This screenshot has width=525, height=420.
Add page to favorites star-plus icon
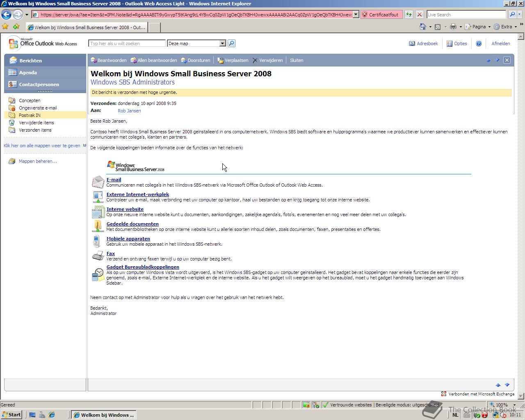[x=16, y=27]
